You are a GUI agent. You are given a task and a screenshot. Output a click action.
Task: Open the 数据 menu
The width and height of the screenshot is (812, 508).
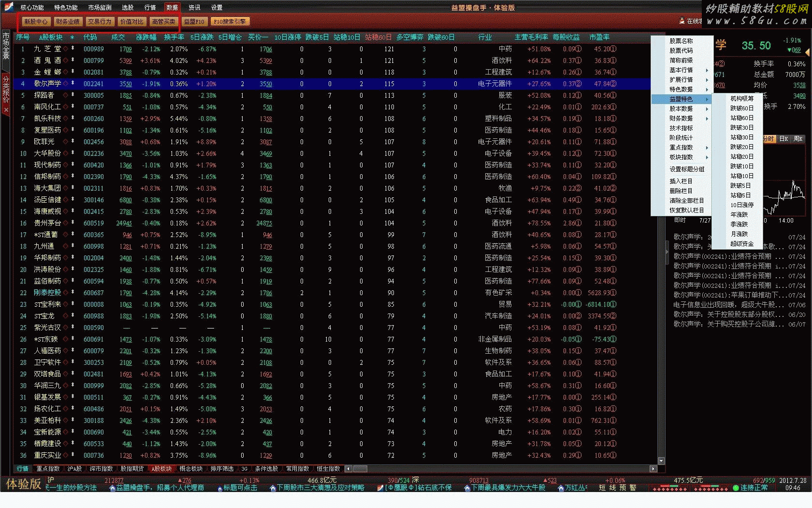[172, 8]
